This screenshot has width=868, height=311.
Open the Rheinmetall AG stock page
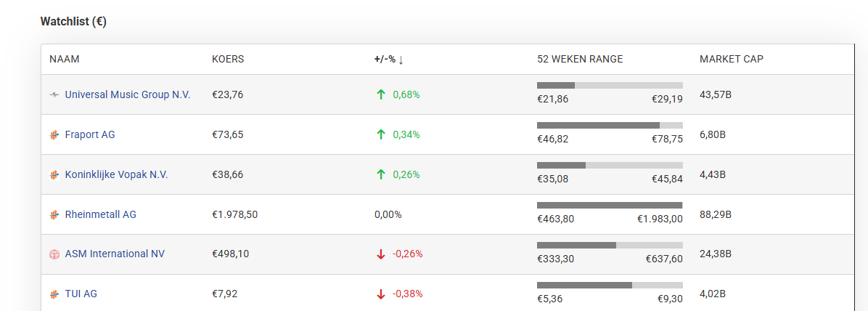tap(100, 214)
